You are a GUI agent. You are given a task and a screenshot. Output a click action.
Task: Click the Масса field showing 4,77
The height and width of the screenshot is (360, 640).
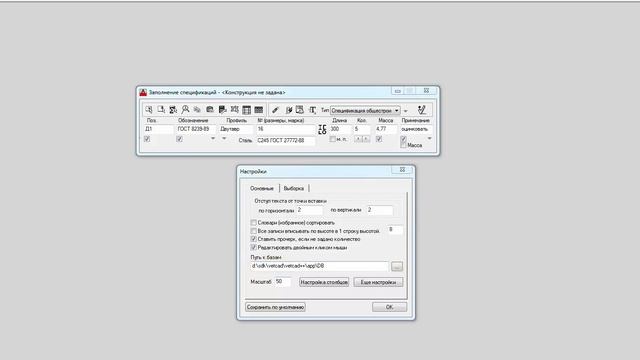(x=386, y=129)
